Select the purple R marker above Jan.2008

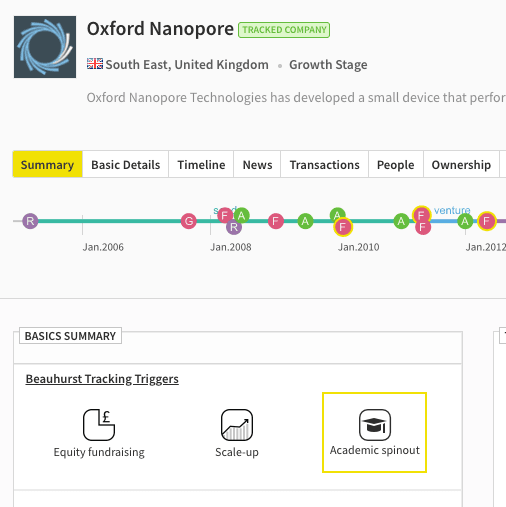point(234,227)
